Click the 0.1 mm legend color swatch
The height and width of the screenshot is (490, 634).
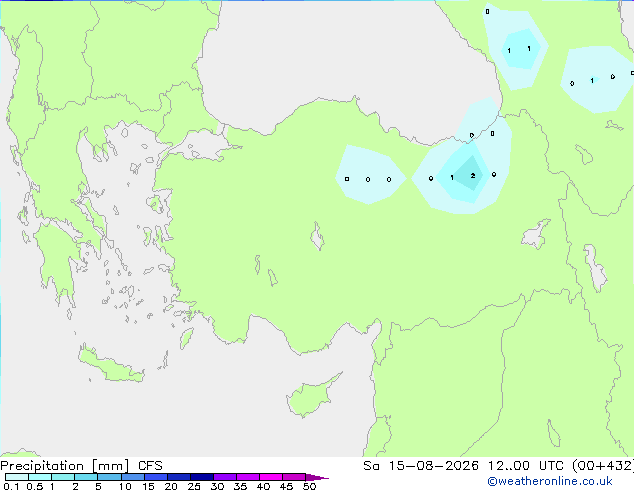pyautogui.click(x=17, y=477)
